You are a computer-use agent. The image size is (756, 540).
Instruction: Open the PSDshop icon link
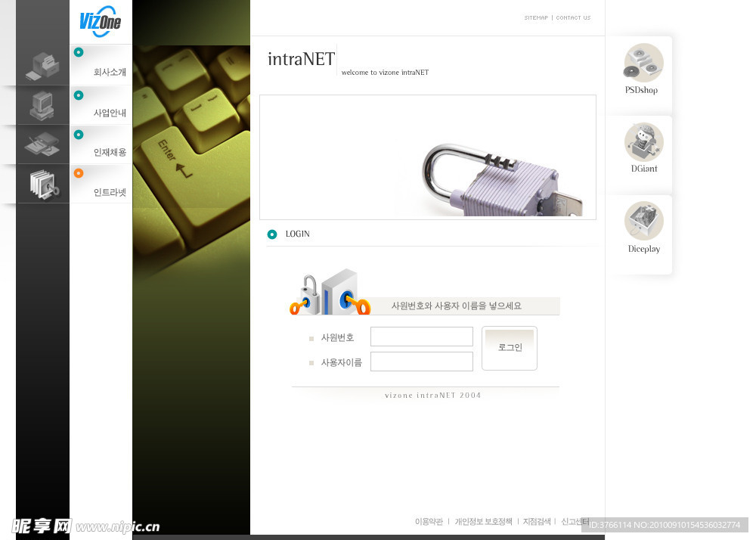pos(643,64)
